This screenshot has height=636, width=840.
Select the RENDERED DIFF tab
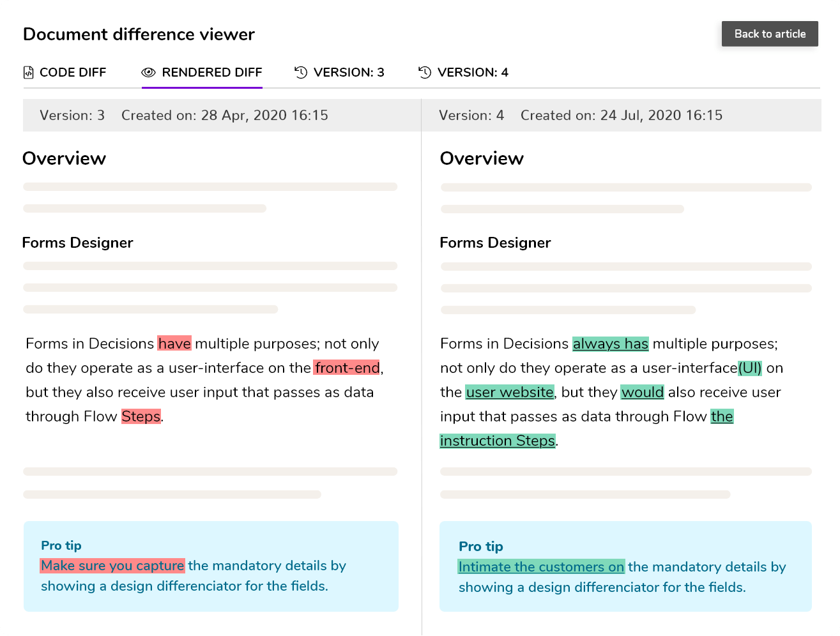pos(211,73)
